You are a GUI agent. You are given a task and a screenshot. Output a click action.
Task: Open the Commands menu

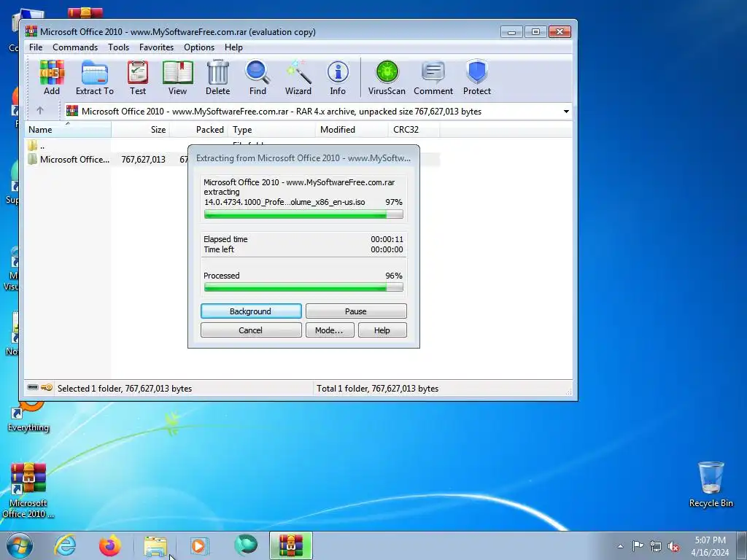75,47
